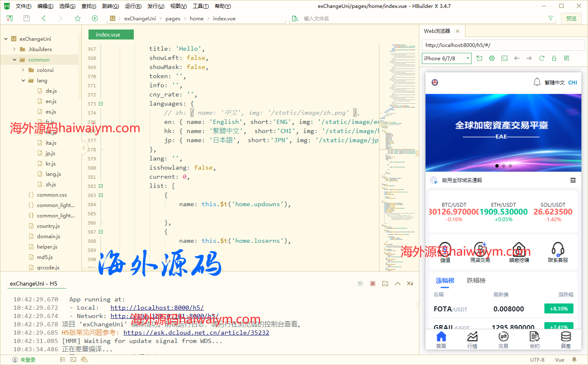Image resolution: width=588 pixels, height=365 pixels.
Task: Open the ask.dcloud.net.cn article link
Action: pyautogui.click(x=196, y=333)
